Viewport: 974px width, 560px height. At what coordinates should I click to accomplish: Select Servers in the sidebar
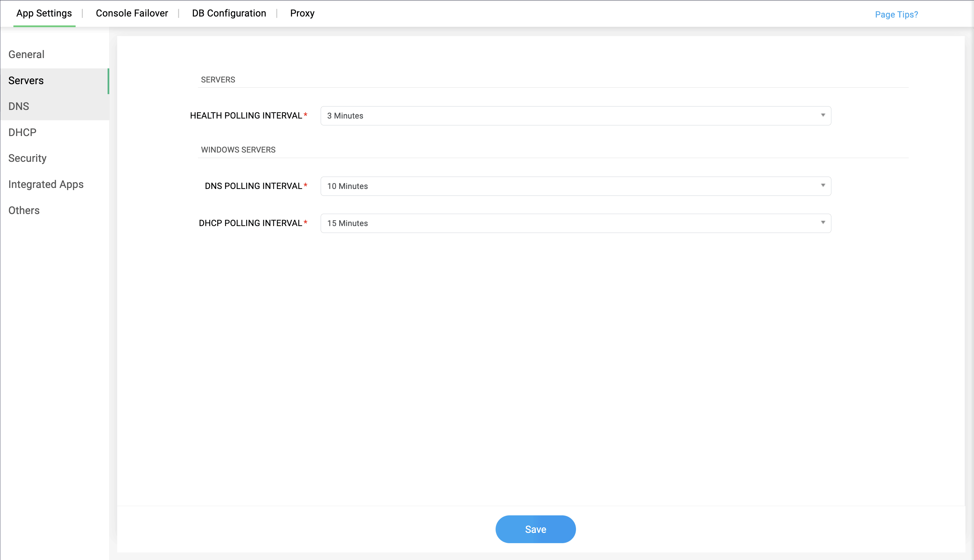(x=26, y=81)
